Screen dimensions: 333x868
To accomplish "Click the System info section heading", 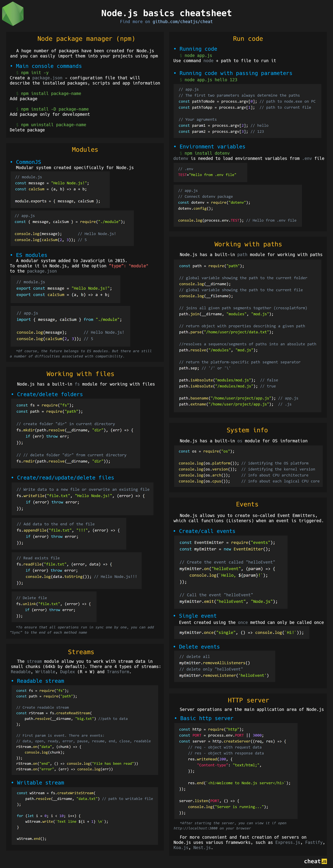I will [247, 430].
